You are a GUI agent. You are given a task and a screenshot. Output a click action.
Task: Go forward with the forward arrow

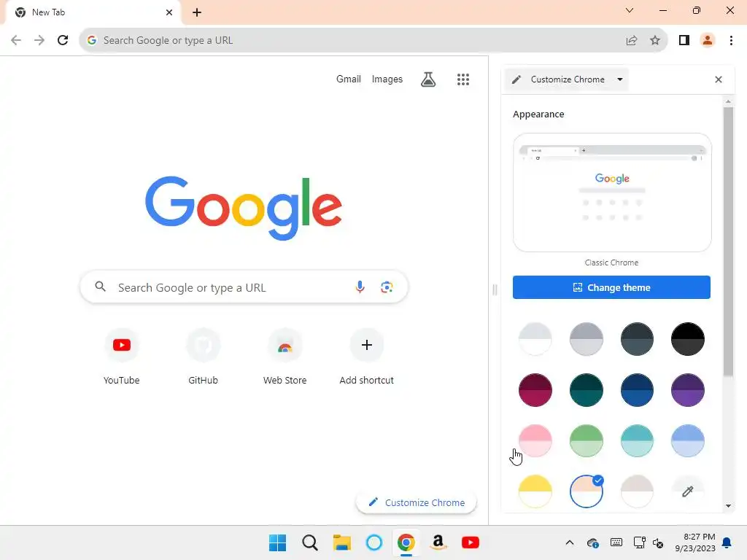(x=39, y=41)
